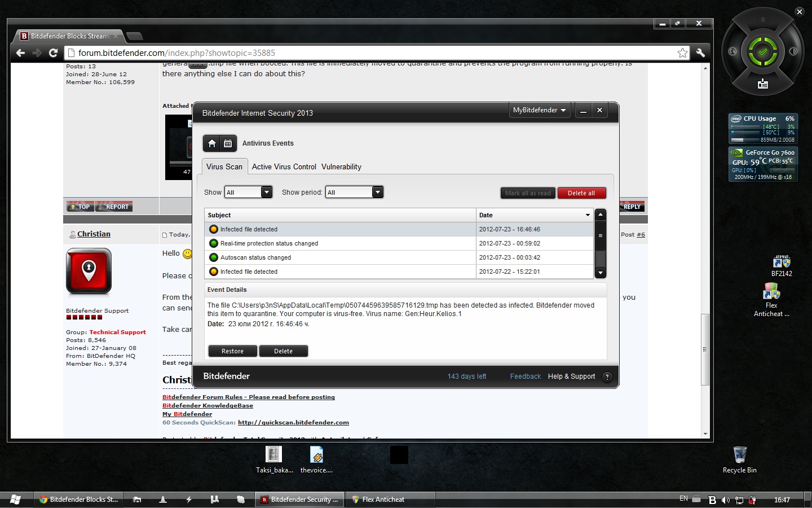Click the forum REPORT button

click(114, 207)
